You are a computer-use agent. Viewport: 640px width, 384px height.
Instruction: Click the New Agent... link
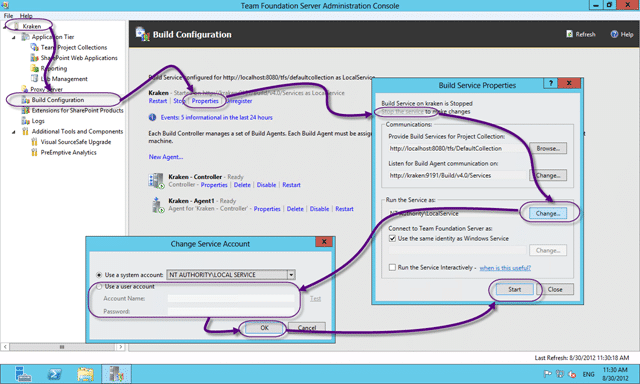point(166,157)
